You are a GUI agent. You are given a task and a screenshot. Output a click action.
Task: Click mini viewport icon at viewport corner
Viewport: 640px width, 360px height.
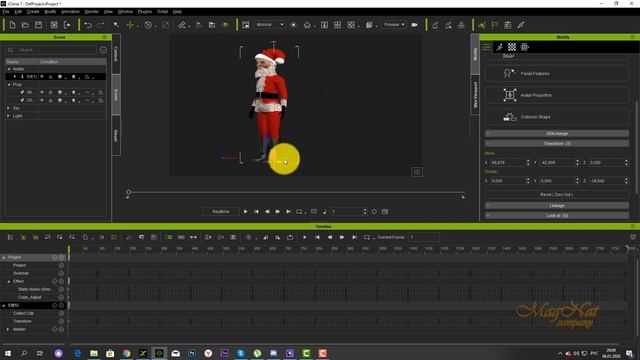(x=416, y=172)
